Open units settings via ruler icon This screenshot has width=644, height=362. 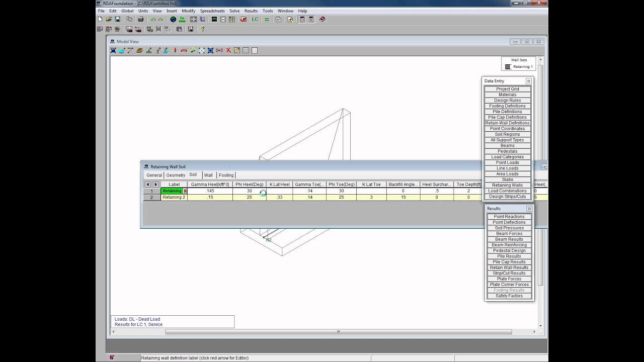[x=182, y=19]
